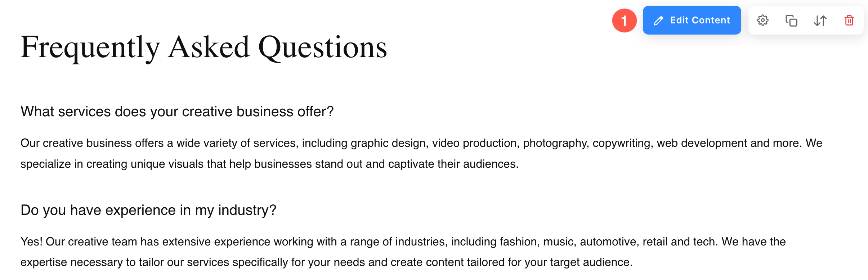Click the pencil icon in Edit Content

point(658,21)
